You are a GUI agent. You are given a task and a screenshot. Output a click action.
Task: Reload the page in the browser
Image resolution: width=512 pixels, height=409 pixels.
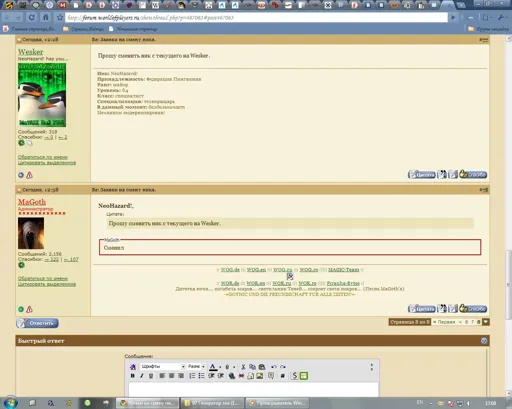coord(32,17)
